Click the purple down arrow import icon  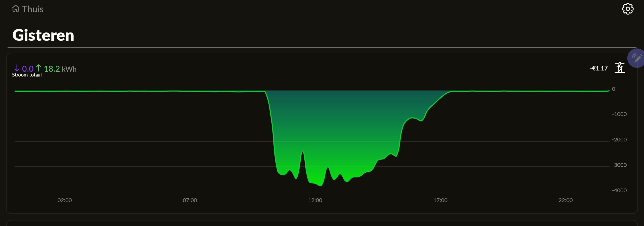pos(17,68)
